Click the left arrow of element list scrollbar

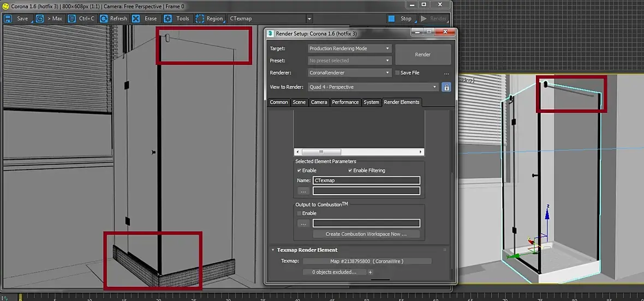pos(297,152)
